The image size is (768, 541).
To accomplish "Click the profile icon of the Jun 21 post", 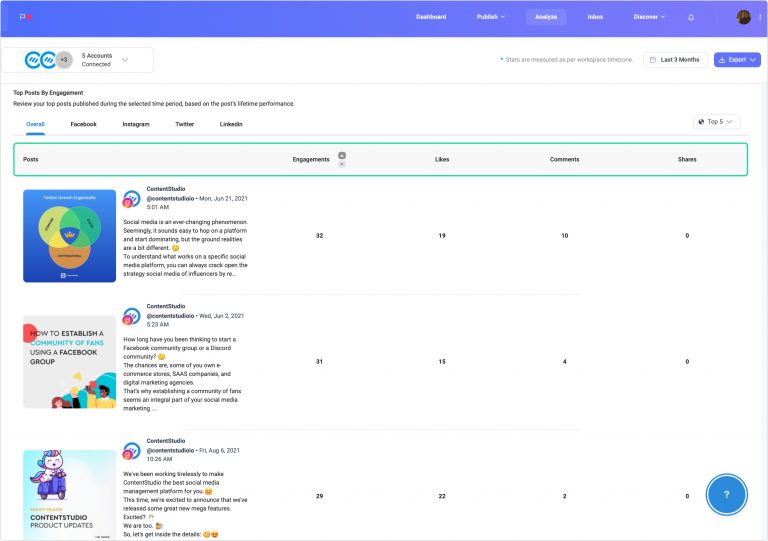I will [x=131, y=199].
